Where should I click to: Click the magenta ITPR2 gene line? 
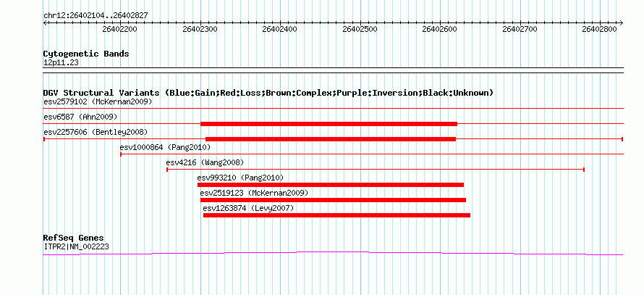pos(333,254)
